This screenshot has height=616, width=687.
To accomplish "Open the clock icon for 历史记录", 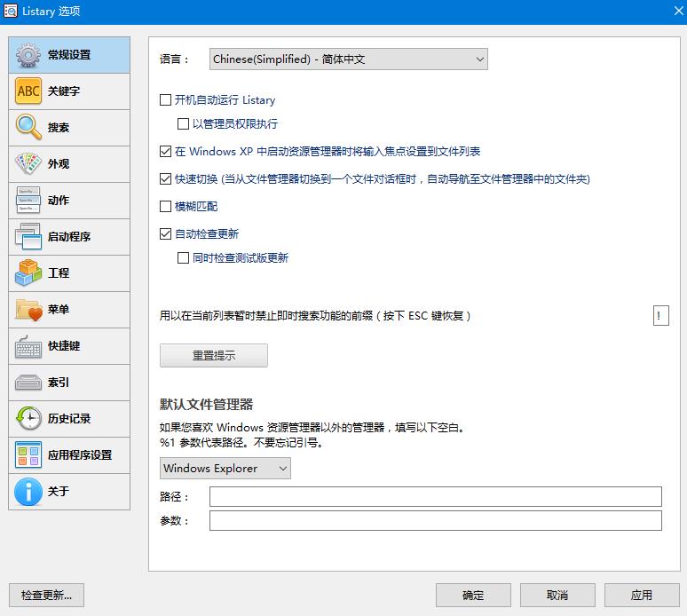I will [x=28, y=419].
